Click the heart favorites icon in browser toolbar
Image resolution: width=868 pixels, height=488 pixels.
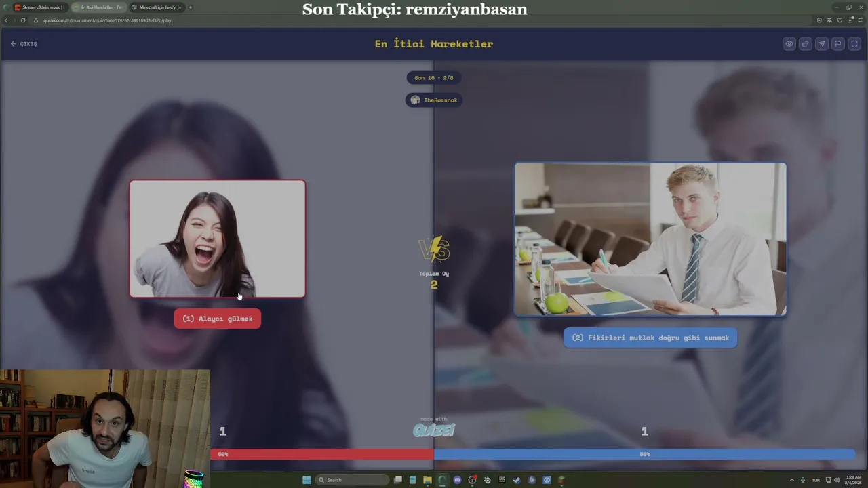[x=840, y=20]
